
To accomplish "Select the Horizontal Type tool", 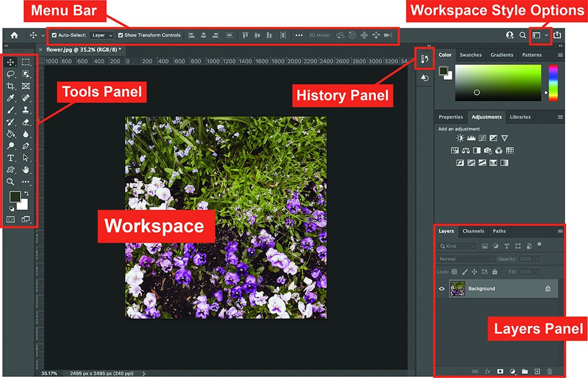I will 10,158.
